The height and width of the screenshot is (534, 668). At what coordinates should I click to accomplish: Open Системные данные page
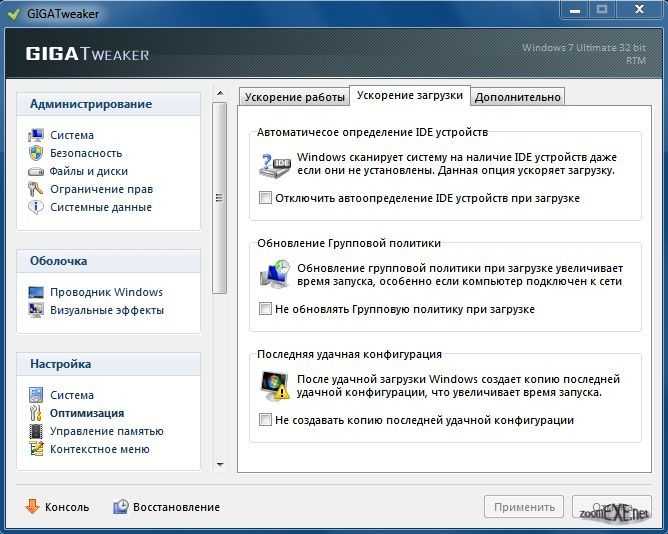click(101, 207)
